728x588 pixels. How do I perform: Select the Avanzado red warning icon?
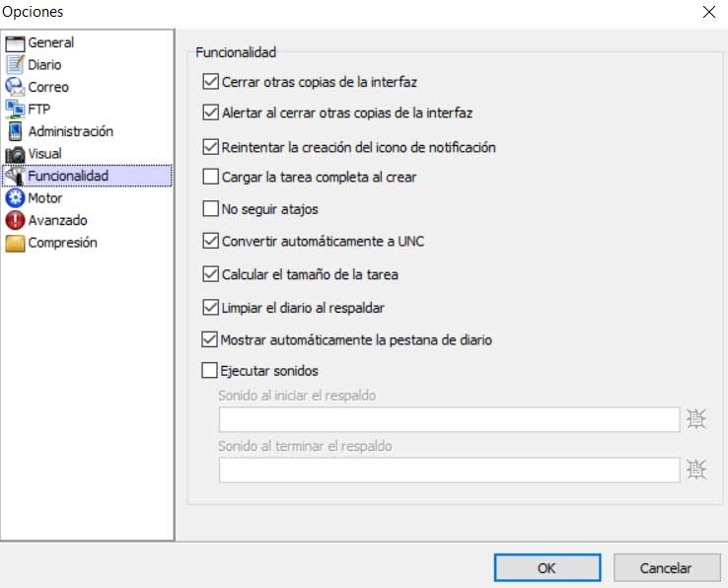tap(15, 220)
